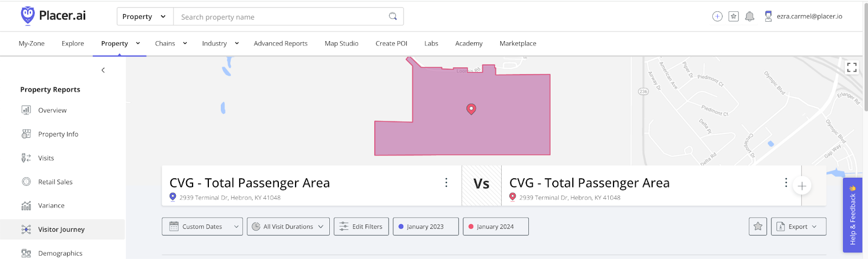The height and width of the screenshot is (259, 868).
Task: Click the Property Info icon
Action: tap(26, 134)
